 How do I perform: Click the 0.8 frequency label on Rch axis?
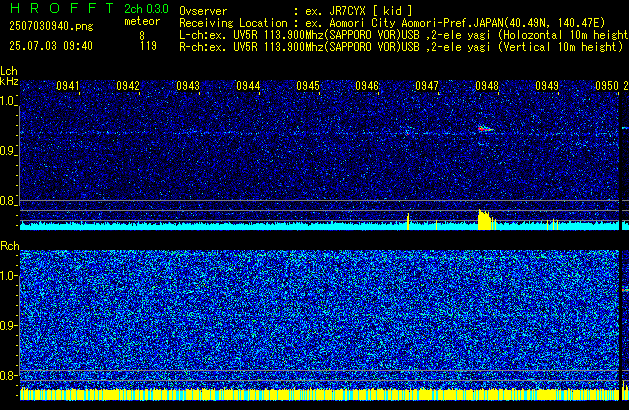click(x=8, y=375)
